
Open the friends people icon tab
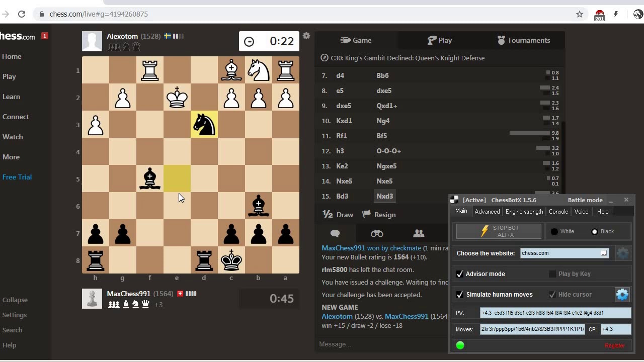click(x=419, y=233)
